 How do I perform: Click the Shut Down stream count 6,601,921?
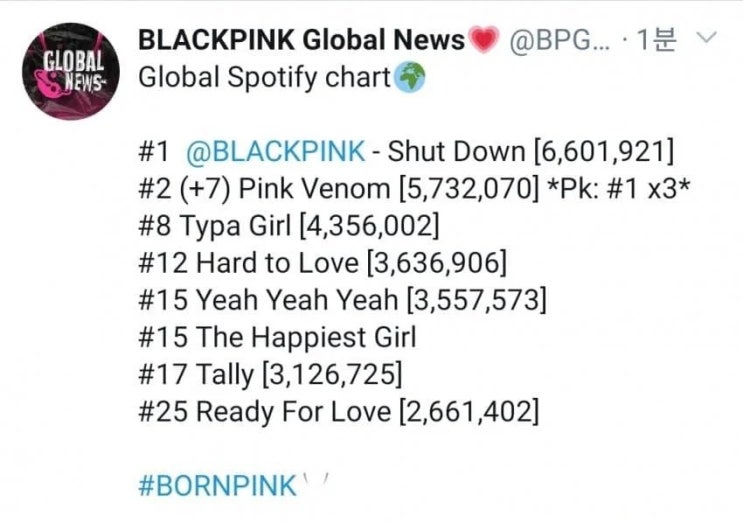pos(603,152)
